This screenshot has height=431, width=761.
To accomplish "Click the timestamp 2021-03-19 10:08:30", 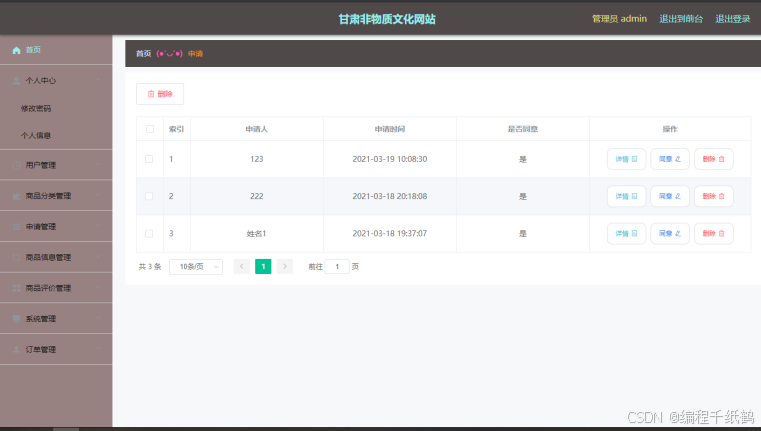I will point(390,159).
